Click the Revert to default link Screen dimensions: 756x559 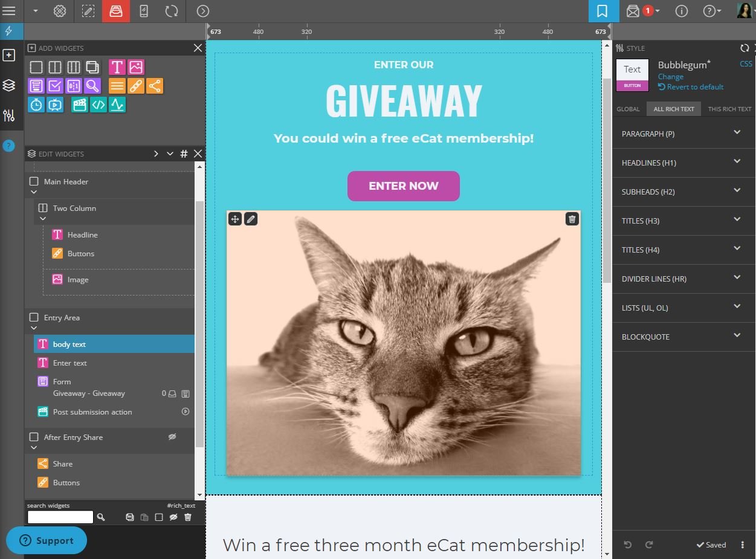click(694, 87)
